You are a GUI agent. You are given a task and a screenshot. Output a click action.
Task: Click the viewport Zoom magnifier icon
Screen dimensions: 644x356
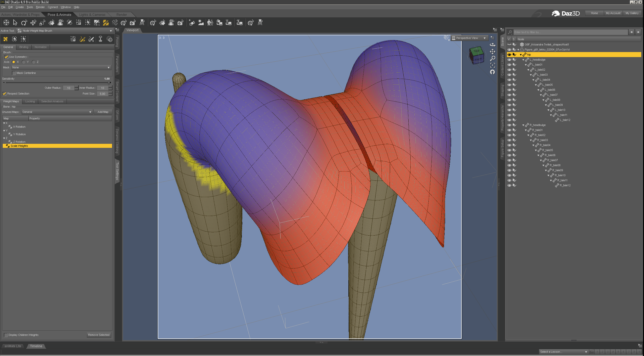(x=493, y=58)
